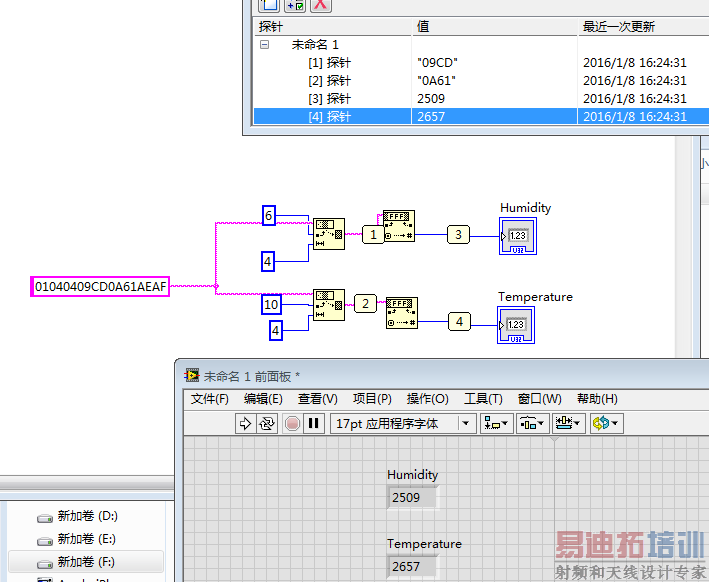
Task: Click the 值 column header
Action: (x=495, y=27)
